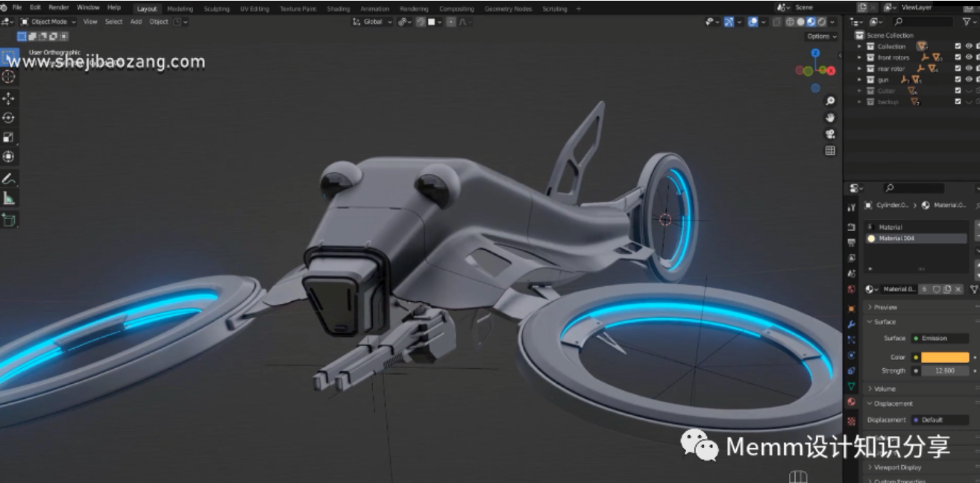This screenshot has width=980, height=483.
Task: Click the Zoom view magnifier icon
Action: point(830,101)
